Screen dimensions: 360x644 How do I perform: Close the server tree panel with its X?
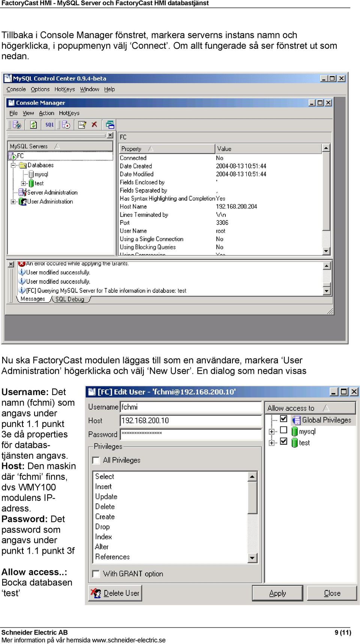110,135
